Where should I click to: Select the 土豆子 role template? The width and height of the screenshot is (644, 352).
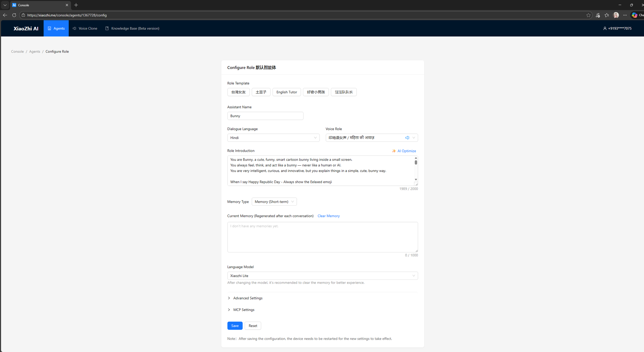(x=261, y=92)
